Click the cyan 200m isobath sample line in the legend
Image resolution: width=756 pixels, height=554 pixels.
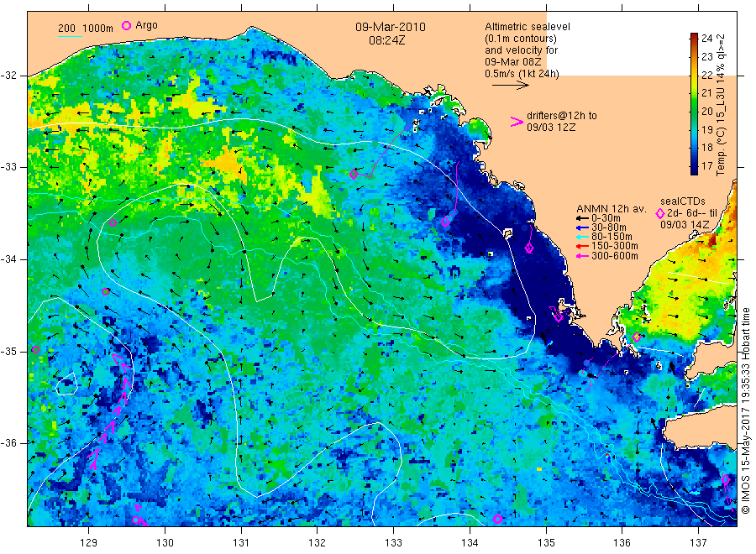pyautogui.click(x=70, y=36)
